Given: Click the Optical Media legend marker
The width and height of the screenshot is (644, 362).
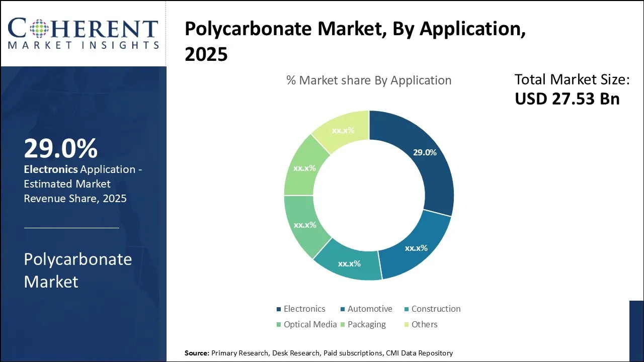Looking at the screenshot, I should coord(279,325).
